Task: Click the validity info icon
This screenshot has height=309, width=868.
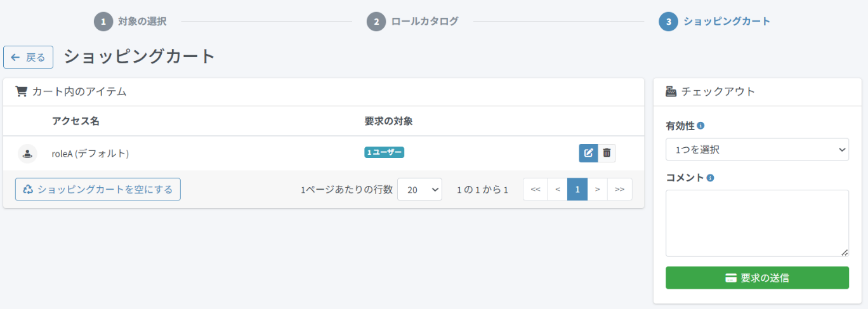Action: 700,126
